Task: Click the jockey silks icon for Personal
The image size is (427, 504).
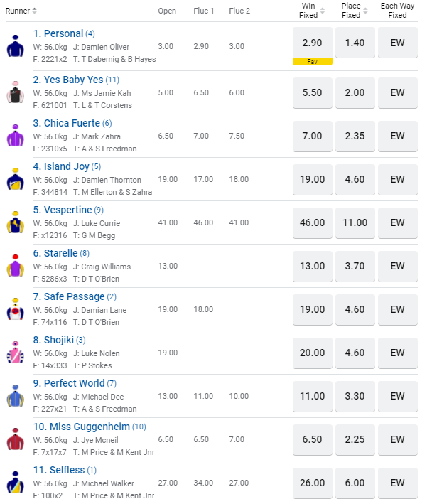Action: 15,45
